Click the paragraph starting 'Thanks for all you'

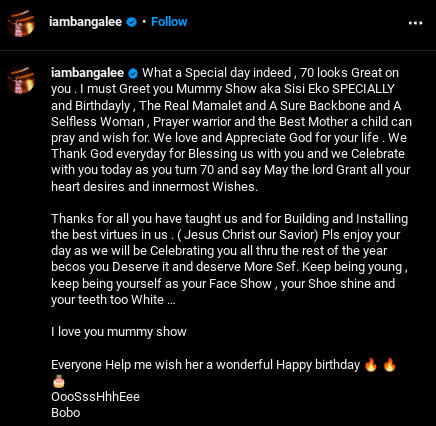[229, 259]
